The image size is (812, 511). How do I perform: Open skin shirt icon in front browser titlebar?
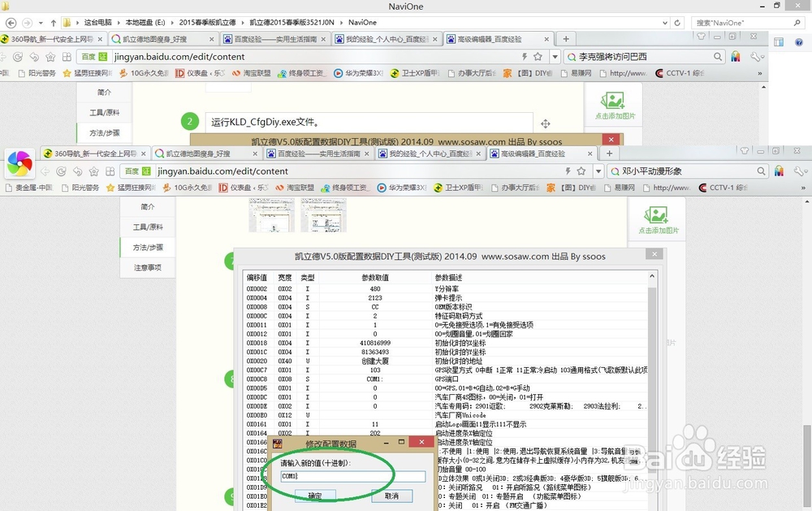tap(744, 151)
